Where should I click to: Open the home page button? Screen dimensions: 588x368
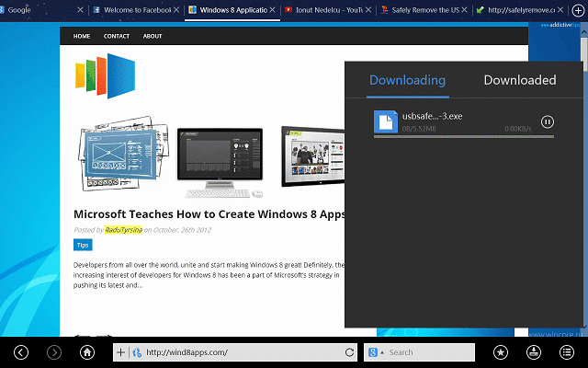coord(87,352)
